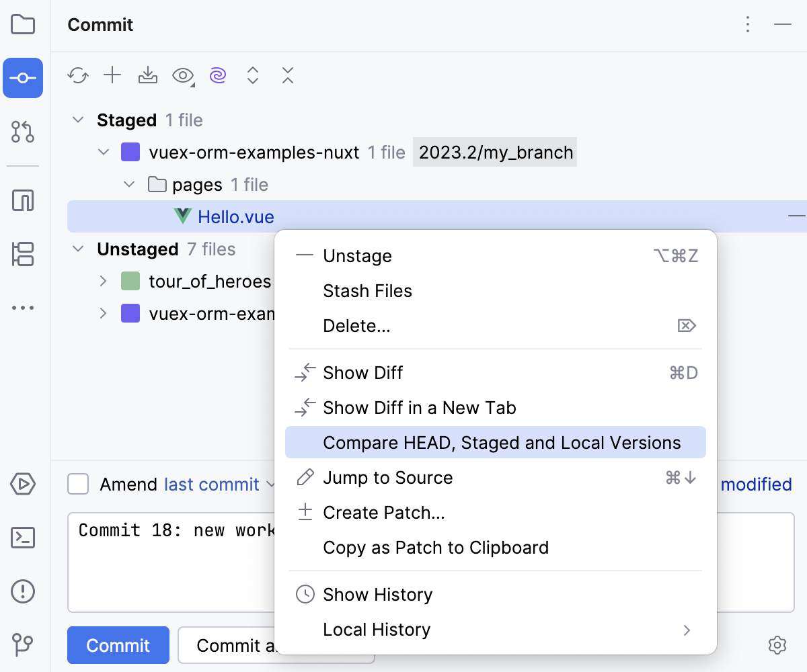Click the Staged group label
This screenshot has width=807, height=672.
[126, 120]
